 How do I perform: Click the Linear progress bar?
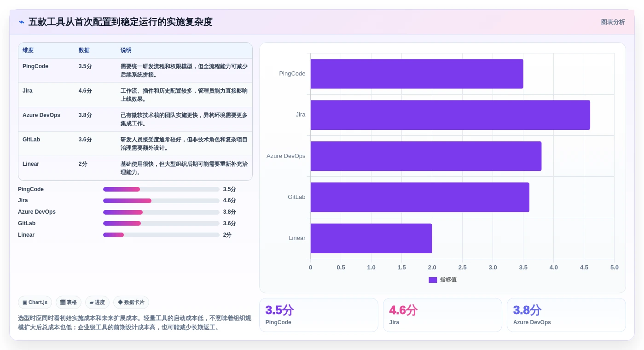(161, 235)
